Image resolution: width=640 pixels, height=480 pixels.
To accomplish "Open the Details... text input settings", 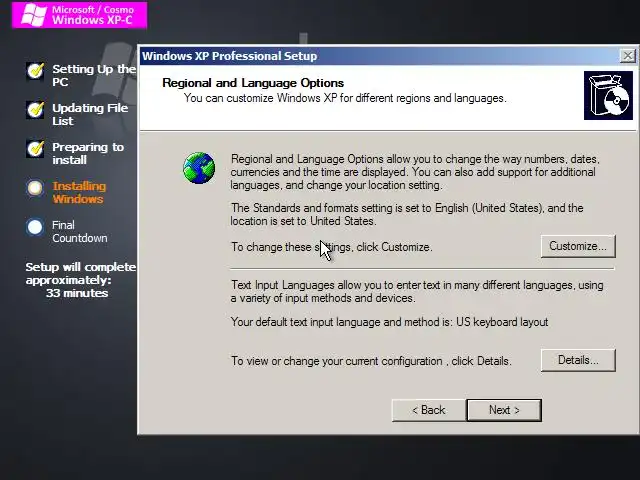I will [x=578, y=360].
